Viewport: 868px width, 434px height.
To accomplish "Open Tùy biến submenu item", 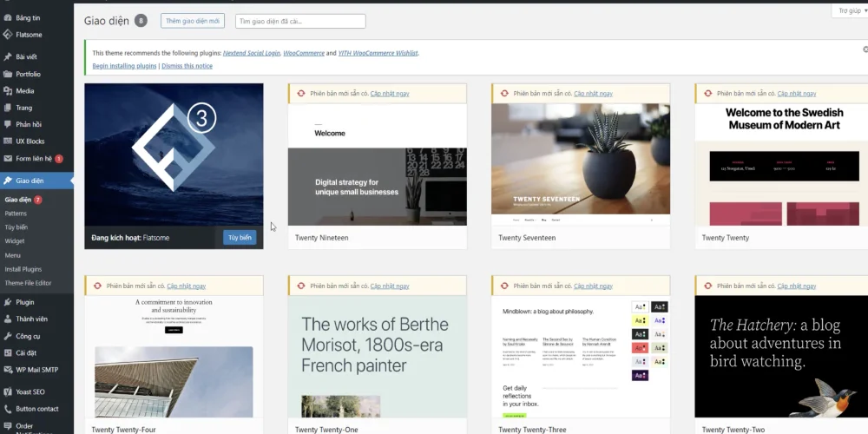I will tap(16, 227).
